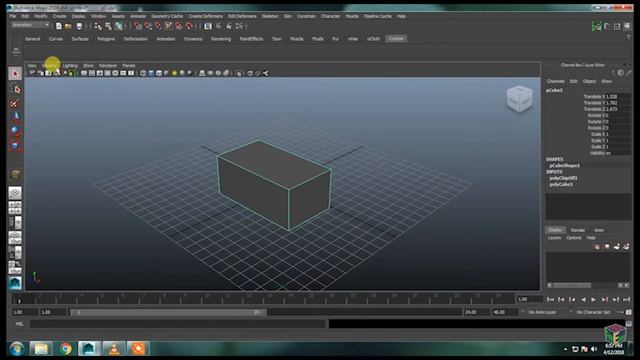This screenshot has height=360, width=640.
Task: Toggle the auto keyframe button near bottom right
Action: (629, 312)
